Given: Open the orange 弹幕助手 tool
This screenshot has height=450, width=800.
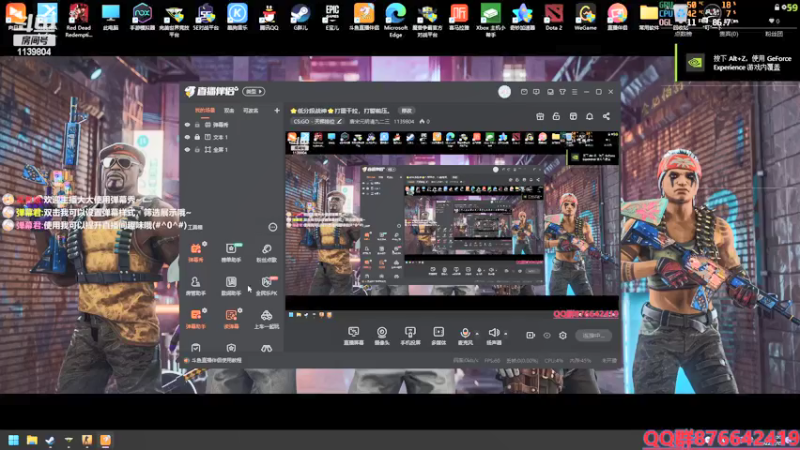Looking at the screenshot, I should click(196, 319).
